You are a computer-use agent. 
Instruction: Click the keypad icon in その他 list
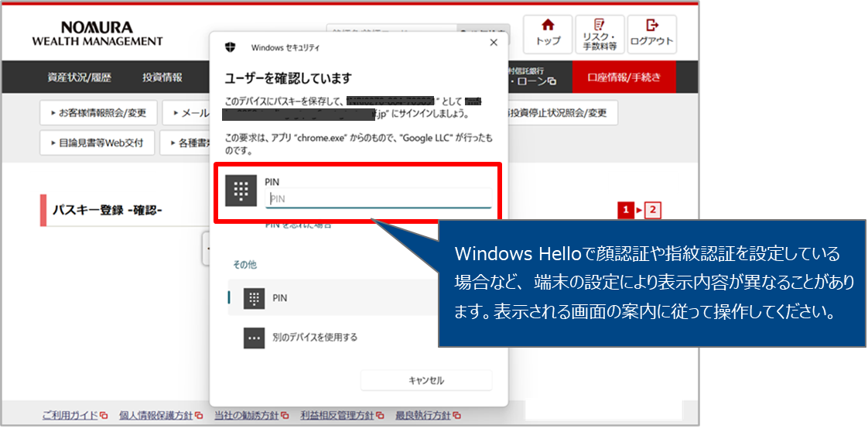point(254,298)
